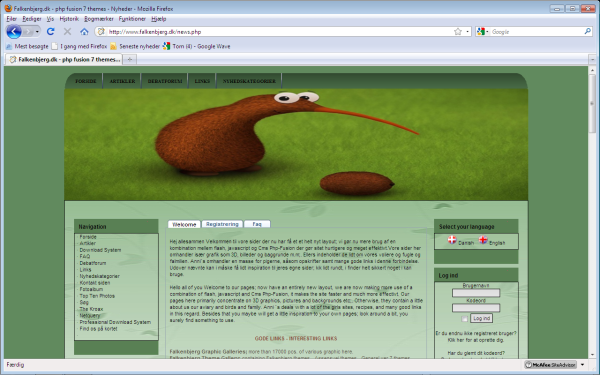The image size is (600, 375).
Task: Select the English flag icon
Action: point(483,240)
